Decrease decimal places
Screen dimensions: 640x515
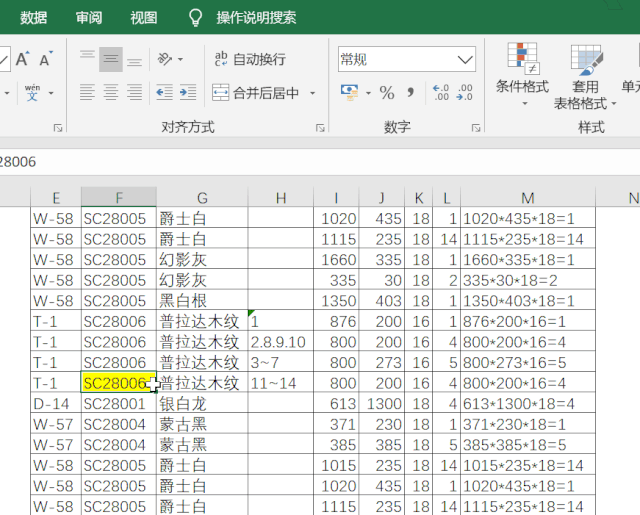pyautogui.click(x=464, y=93)
